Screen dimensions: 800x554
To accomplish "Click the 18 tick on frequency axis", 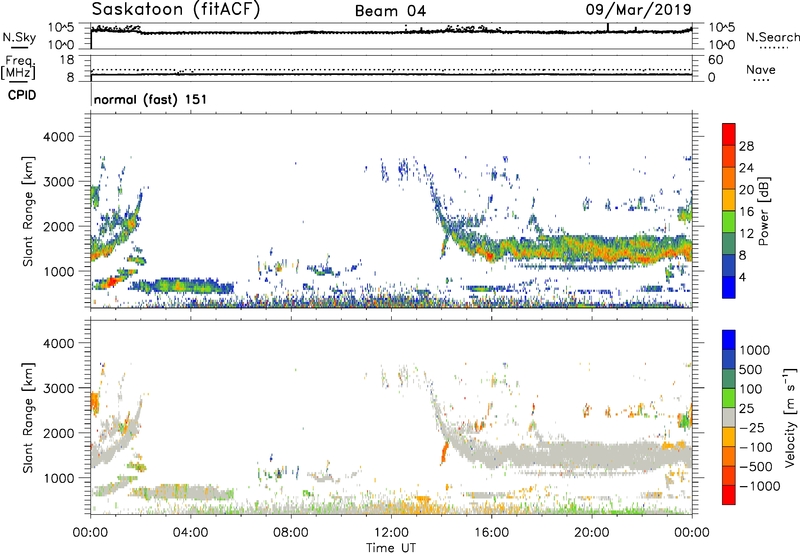I will pos(67,60).
